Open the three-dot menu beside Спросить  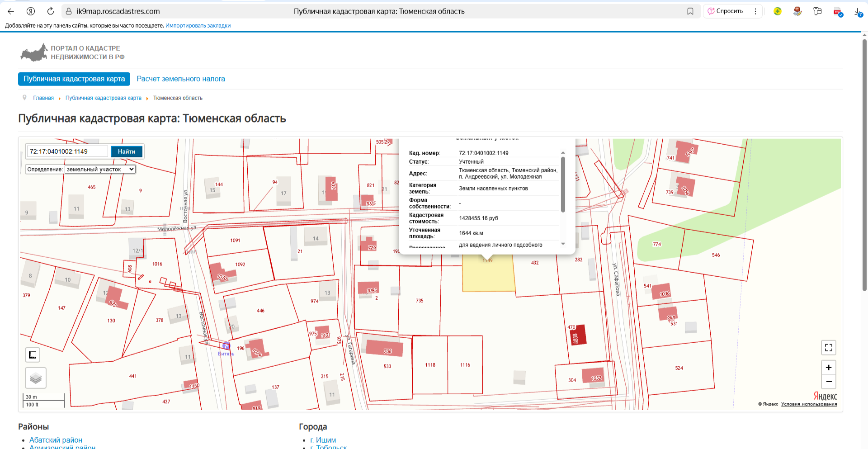pos(755,11)
